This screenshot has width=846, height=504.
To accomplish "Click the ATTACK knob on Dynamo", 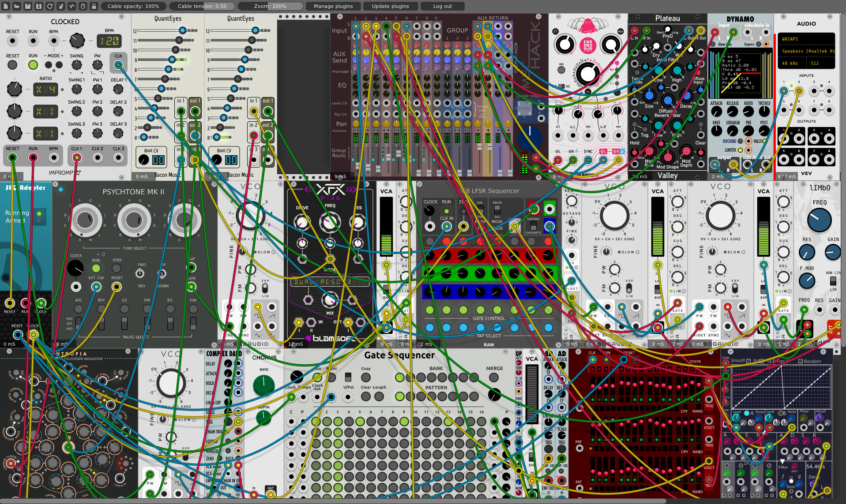I will point(716,112).
